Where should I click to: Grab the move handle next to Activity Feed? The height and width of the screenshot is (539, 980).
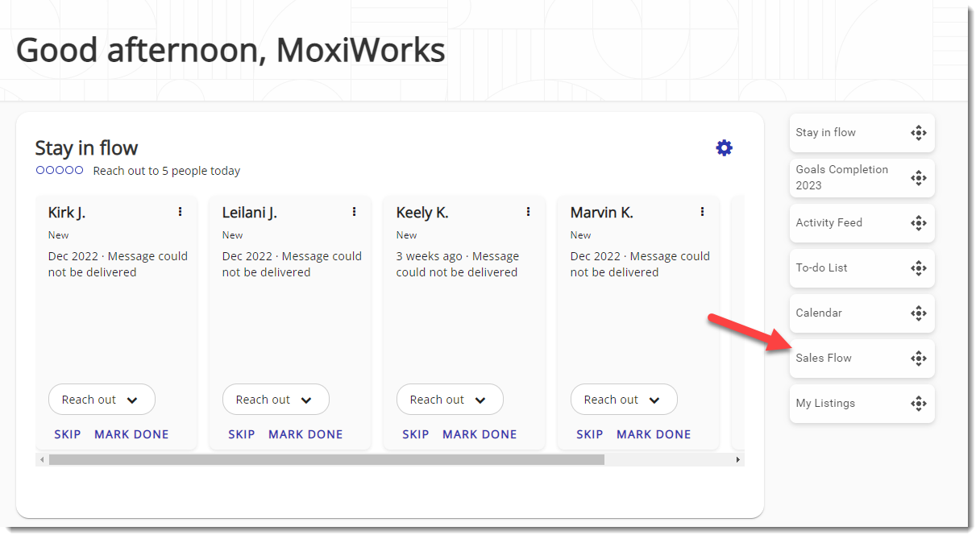pyautogui.click(x=919, y=222)
